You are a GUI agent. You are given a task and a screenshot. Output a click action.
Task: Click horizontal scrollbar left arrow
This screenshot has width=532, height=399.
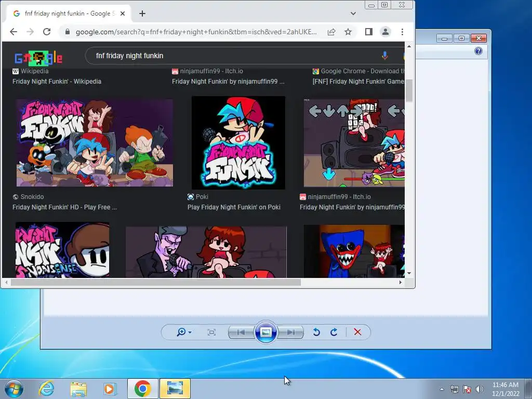pos(6,282)
